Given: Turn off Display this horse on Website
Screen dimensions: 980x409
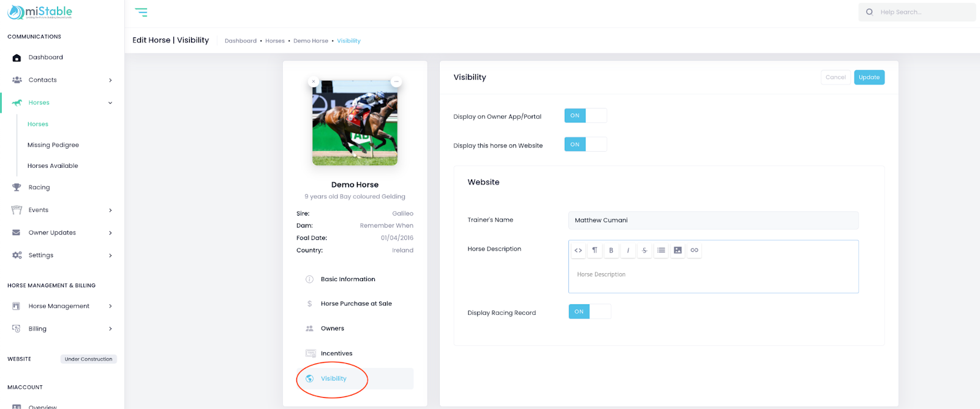Looking at the screenshot, I should [585, 144].
